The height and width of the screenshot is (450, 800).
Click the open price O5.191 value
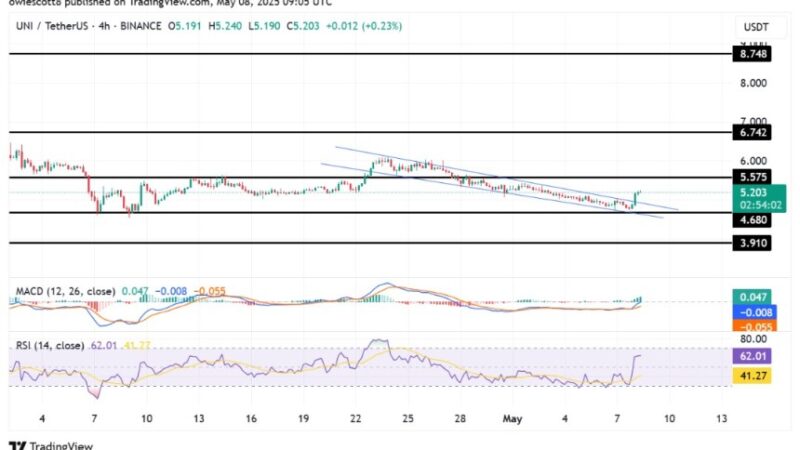pos(185,26)
